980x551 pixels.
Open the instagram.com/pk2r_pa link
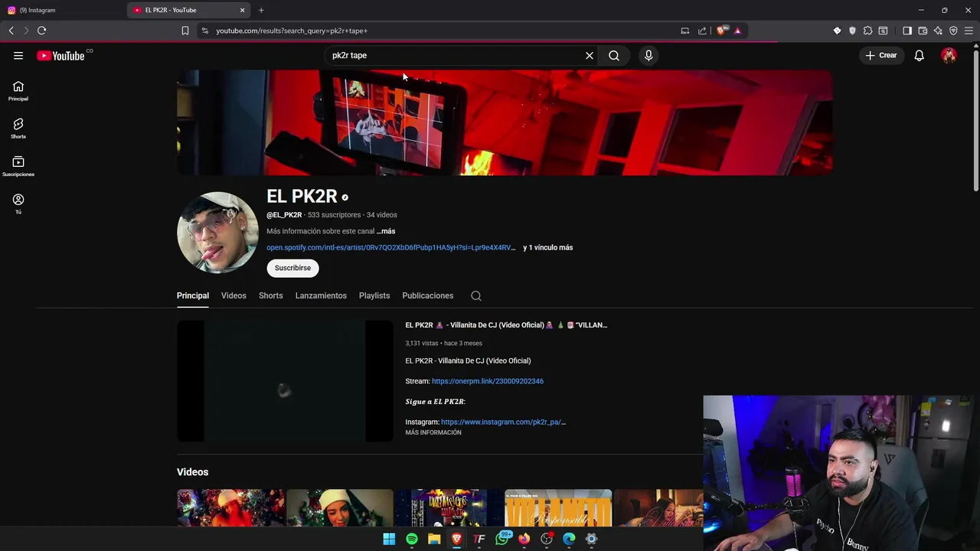point(503,422)
